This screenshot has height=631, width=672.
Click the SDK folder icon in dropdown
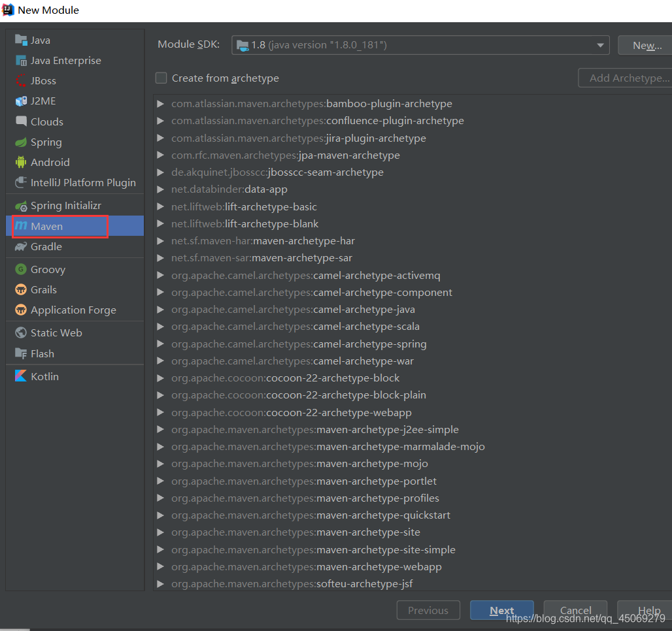[243, 46]
